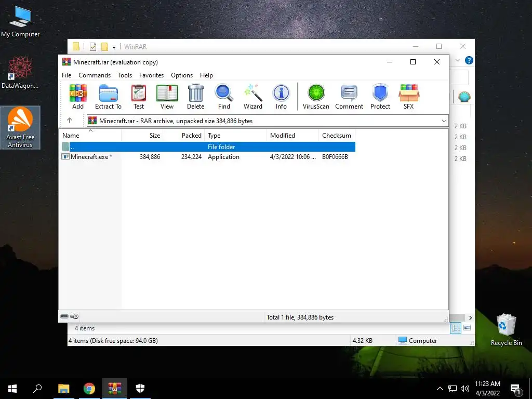Image resolution: width=532 pixels, height=399 pixels.
Task: Select the 'Minecraft.exe *' file name
Action: click(x=91, y=157)
